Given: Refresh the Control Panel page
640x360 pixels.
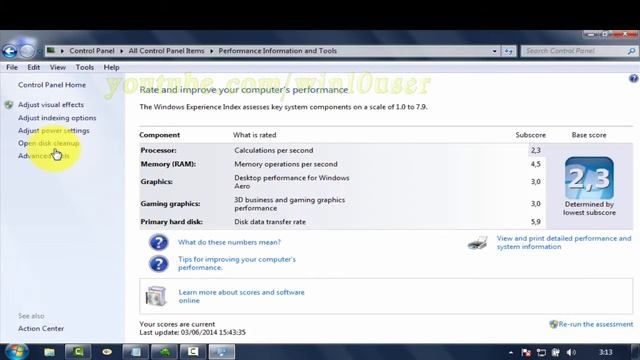Looking at the screenshot, I should [x=509, y=51].
